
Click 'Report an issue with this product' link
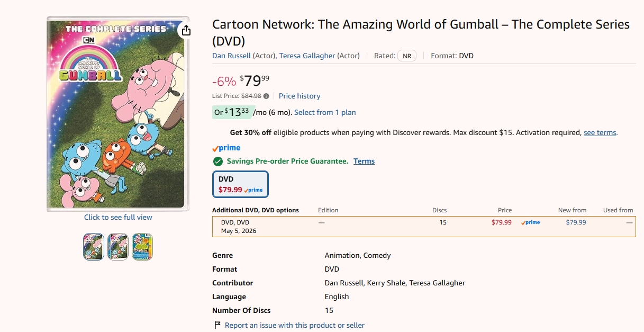[295, 325]
